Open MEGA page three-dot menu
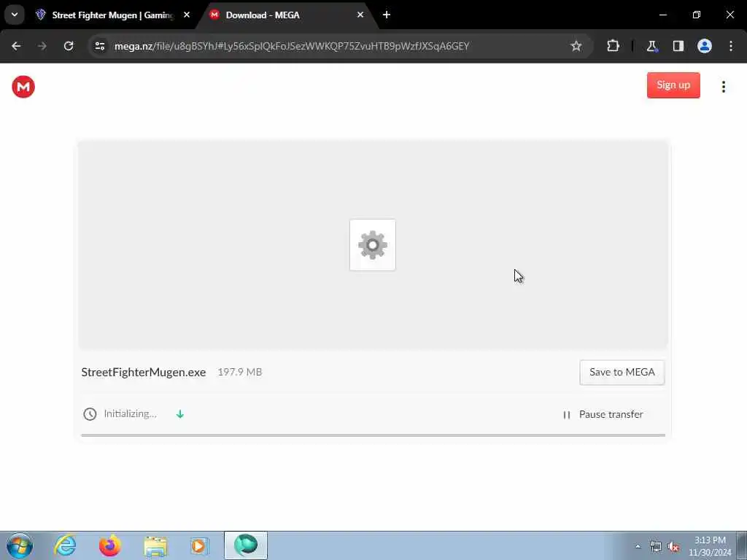Screen dimensions: 747x560 point(723,87)
